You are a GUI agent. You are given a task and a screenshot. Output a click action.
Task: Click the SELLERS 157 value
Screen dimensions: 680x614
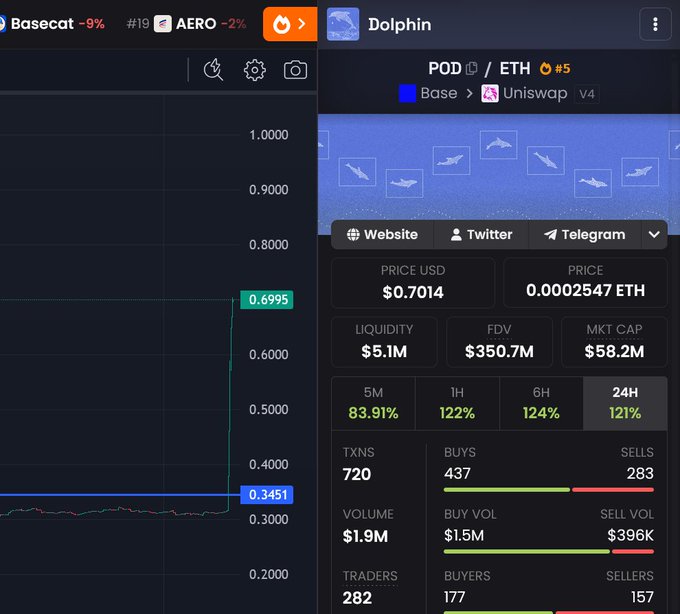642,597
